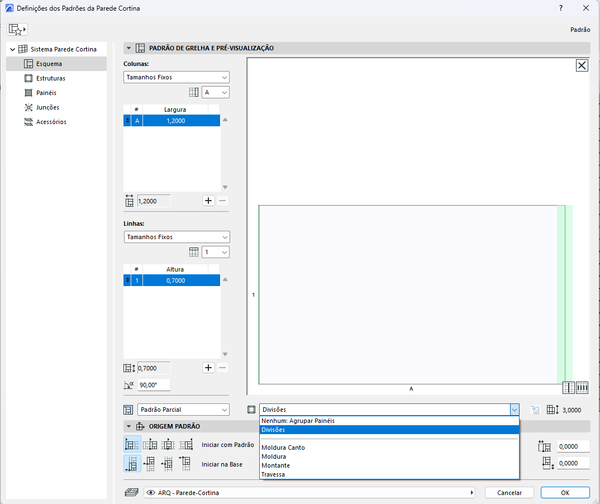The height and width of the screenshot is (504, 600).
Task: Click the frame icon beside Divisões combo
Action: click(251, 410)
